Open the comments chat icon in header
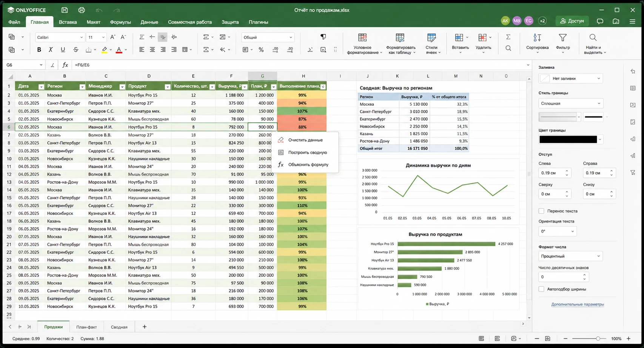This screenshot has width=644, height=348. pos(600,21)
